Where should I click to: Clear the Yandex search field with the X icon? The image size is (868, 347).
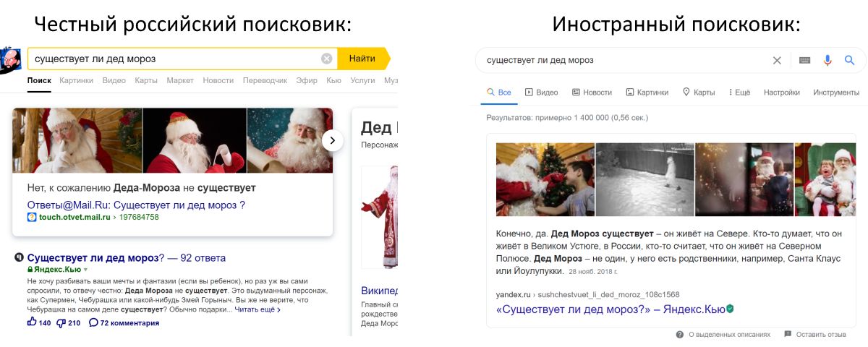[x=327, y=59]
